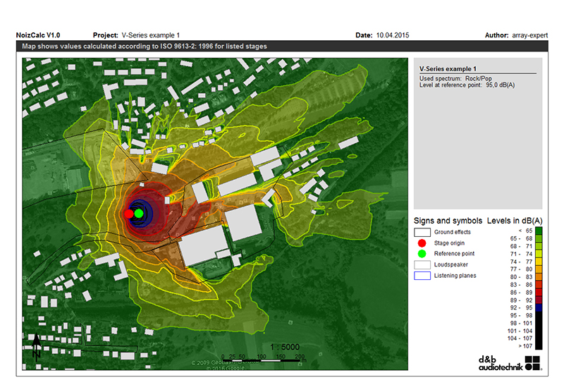This screenshot has height=392, width=564.
Task: Click the Loudspeaker legend box
Action: click(422, 264)
